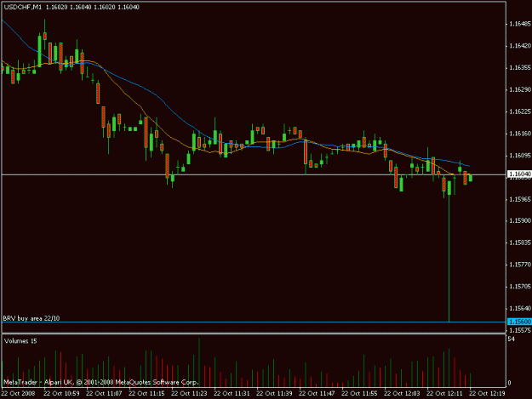
Task: Click the '22 Oct 12:03' time axis label
Action: [402, 394]
